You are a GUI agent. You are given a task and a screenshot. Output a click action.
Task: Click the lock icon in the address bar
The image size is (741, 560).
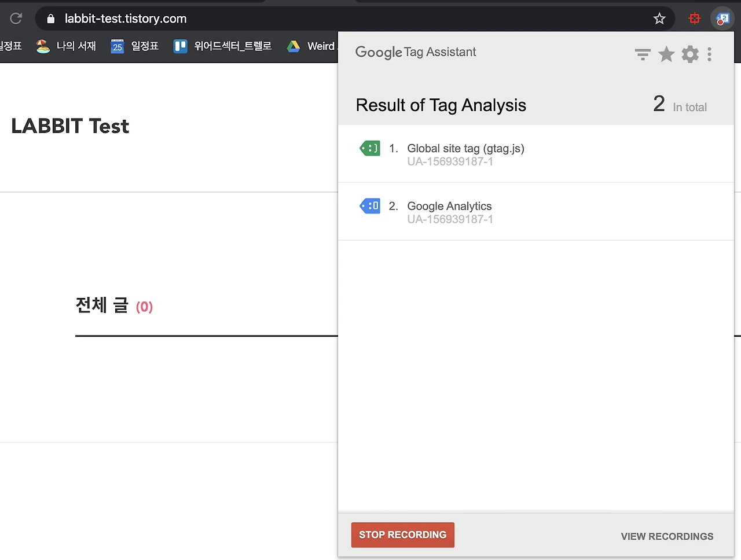[x=51, y=19]
